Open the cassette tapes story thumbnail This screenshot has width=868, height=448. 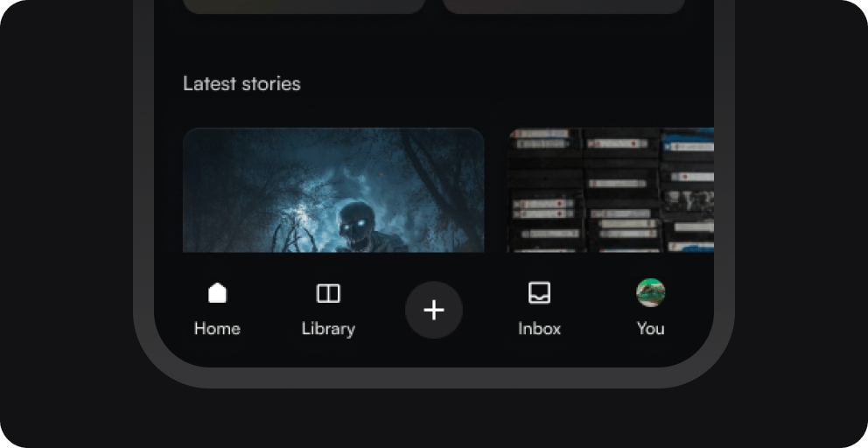coord(611,190)
